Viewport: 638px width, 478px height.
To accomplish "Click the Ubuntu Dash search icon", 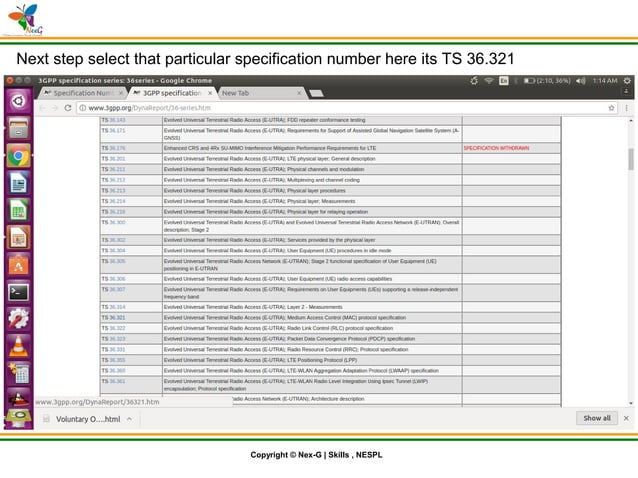I will 18,101.
